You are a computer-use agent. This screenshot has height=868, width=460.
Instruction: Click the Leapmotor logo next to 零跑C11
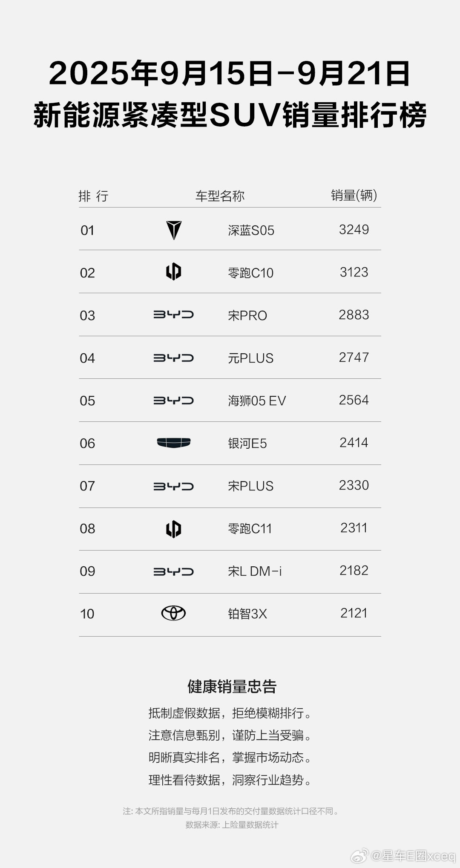tap(173, 529)
